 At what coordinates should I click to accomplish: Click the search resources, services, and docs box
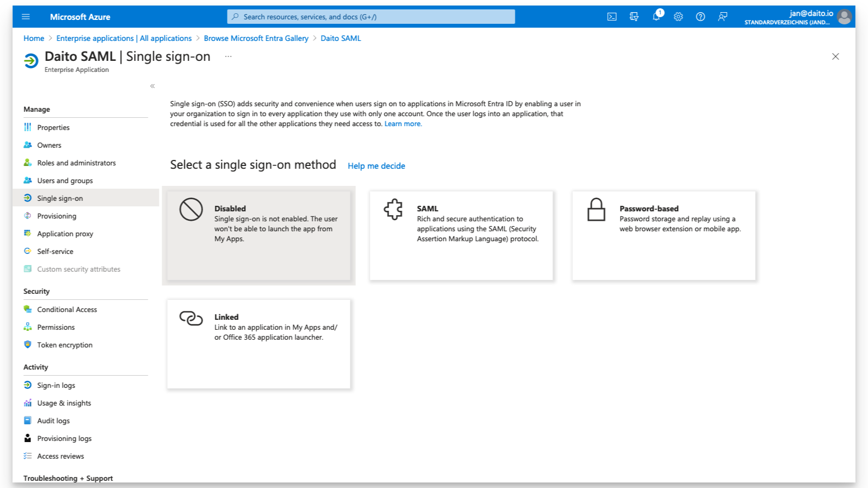coord(371,17)
